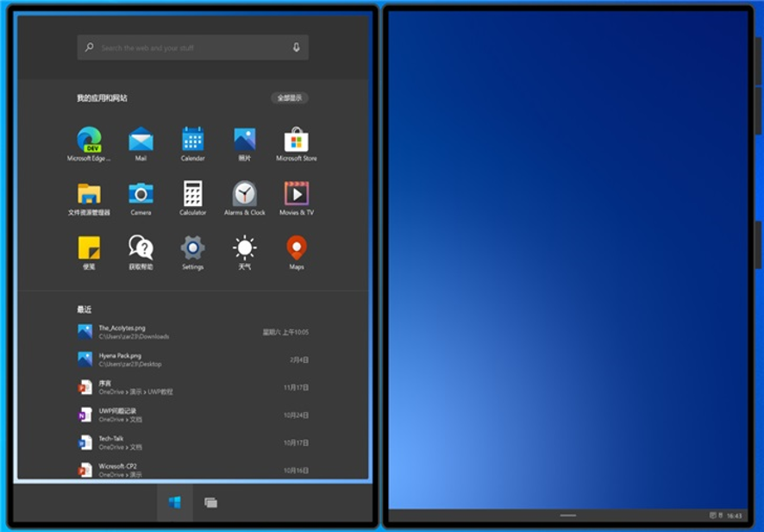Open the Settings gear app
Viewport: 764px width, 532px height.
pos(192,249)
